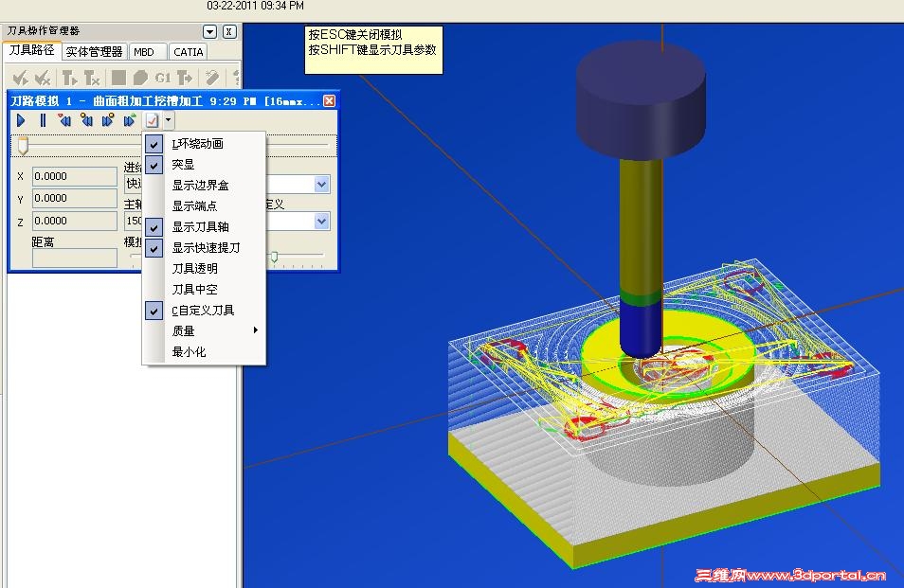
Task: Start the toolpath simulation playback
Action: click(22, 120)
